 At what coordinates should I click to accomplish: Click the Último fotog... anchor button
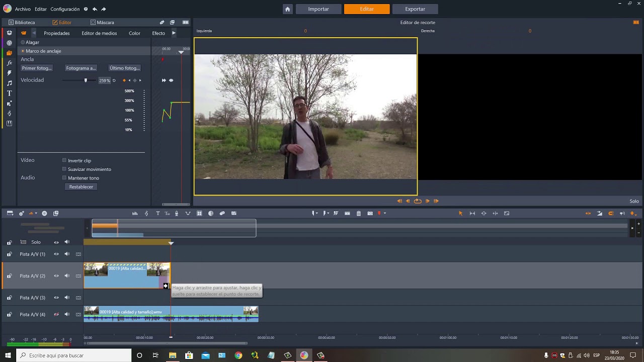pos(125,68)
